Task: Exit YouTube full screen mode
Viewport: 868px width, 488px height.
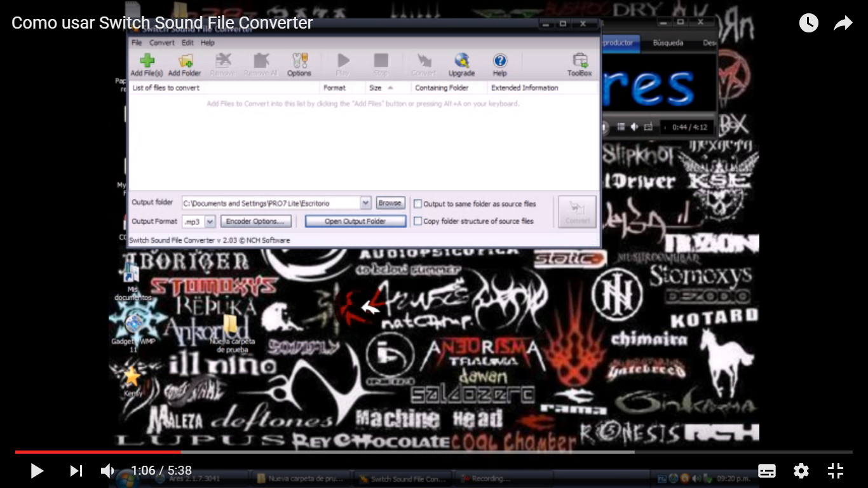Action: click(x=836, y=471)
